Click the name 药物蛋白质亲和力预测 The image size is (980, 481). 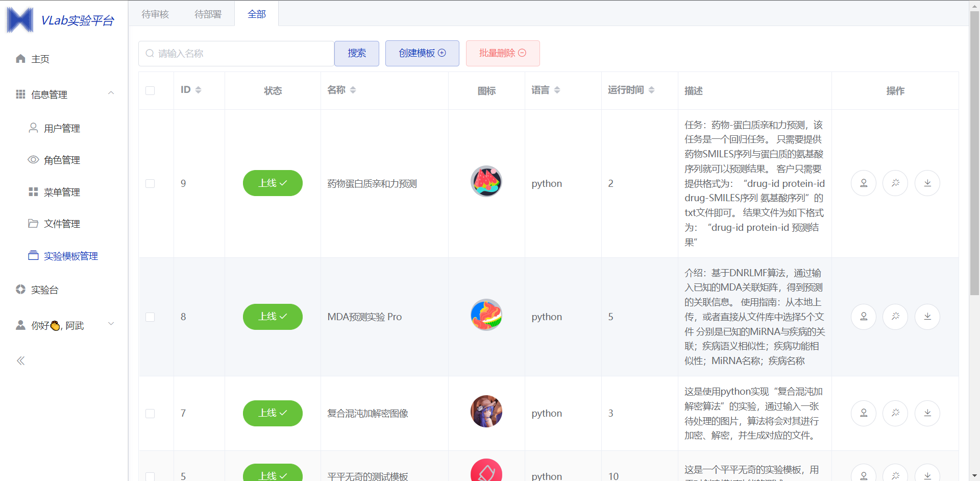click(372, 183)
